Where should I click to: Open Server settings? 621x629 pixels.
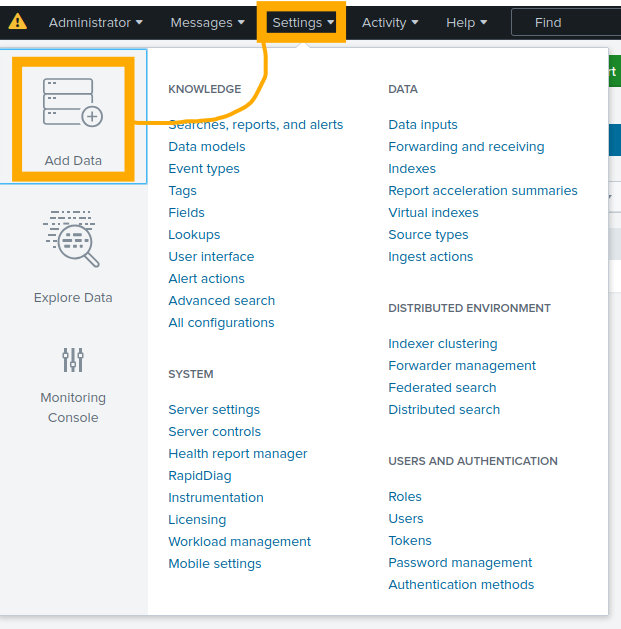pos(214,410)
